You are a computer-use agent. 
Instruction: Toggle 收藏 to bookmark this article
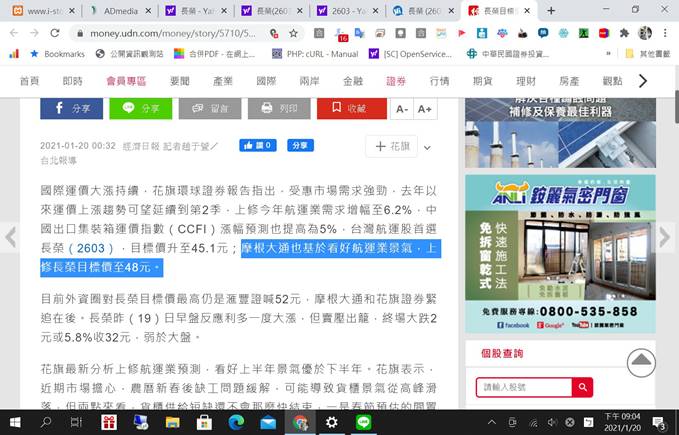pos(347,108)
